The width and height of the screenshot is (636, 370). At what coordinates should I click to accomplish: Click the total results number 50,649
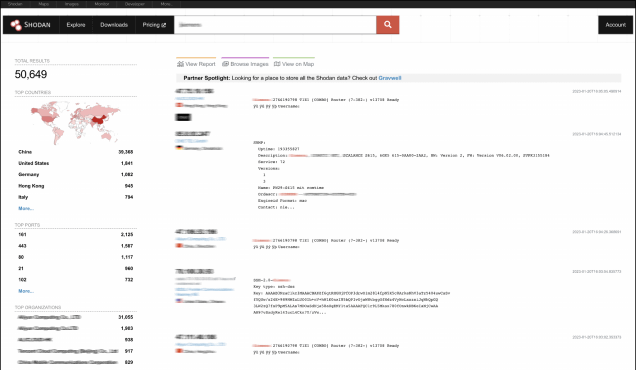tap(31, 74)
